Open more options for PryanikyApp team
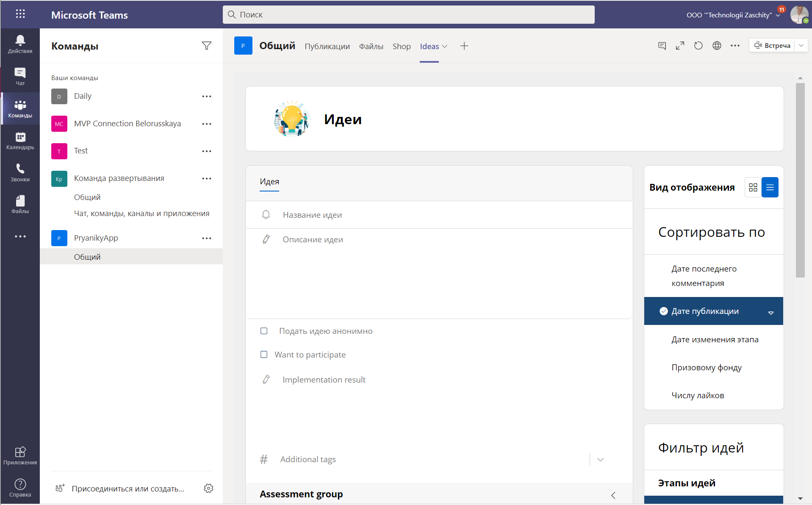812x505 pixels. click(x=207, y=238)
